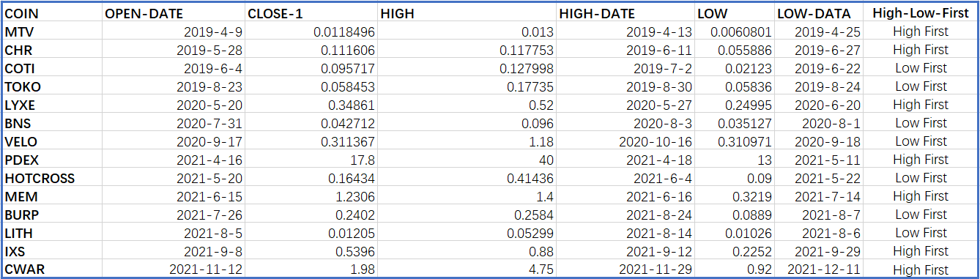This screenshot has height=279, width=980.
Task: Select the CHR coin cell
Action: point(52,50)
